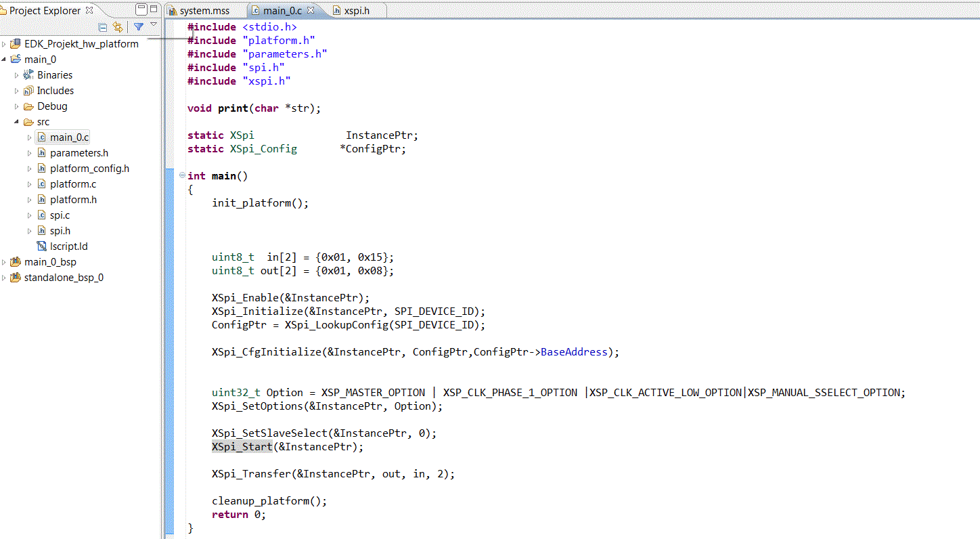This screenshot has height=539, width=980.
Task: Select the src folder entry
Action: 43,122
